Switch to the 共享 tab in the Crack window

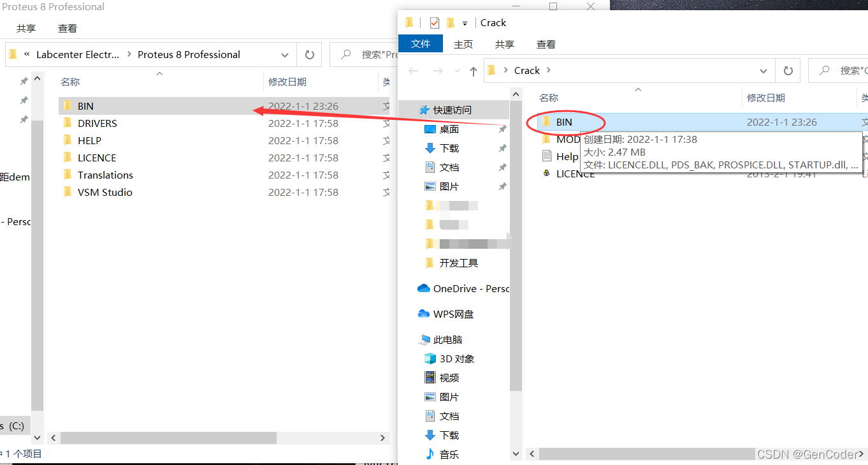click(x=505, y=44)
